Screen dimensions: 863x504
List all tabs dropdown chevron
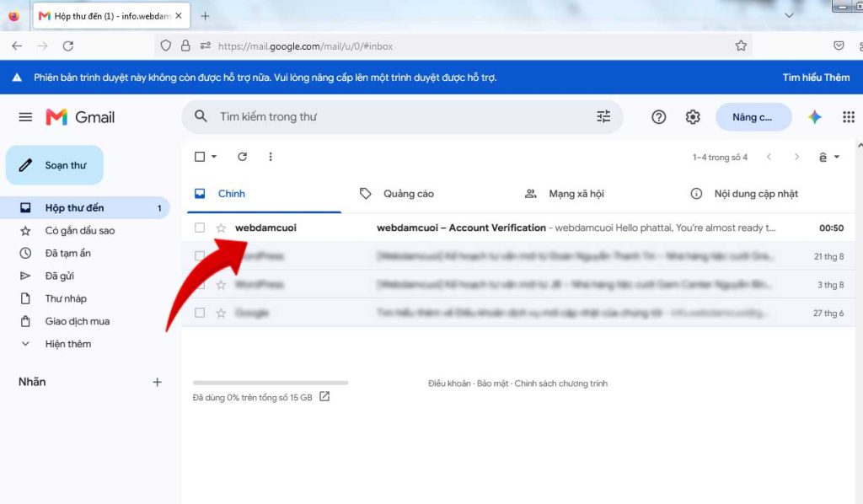(x=789, y=15)
